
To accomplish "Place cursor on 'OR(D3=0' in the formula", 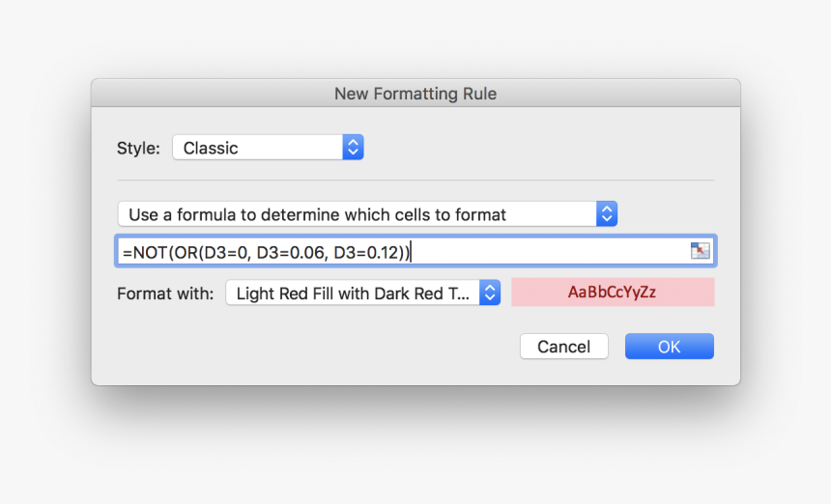I will [x=211, y=253].
